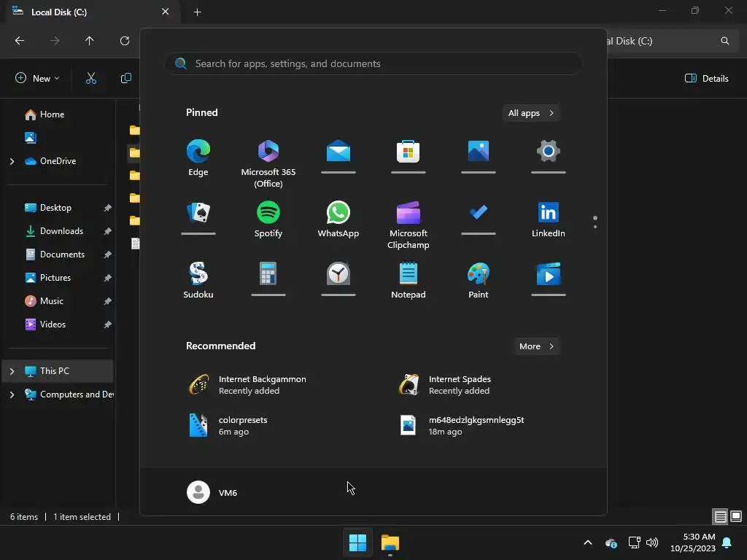Expand the OneDrive tree node
This screenshot has height=560, width=747.
coord(12,161)
